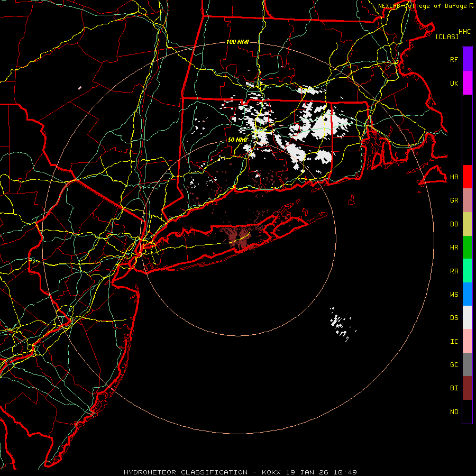Click the radar site biological return cluster
This screenshot has width=476, height=476.
coord(239,239)
